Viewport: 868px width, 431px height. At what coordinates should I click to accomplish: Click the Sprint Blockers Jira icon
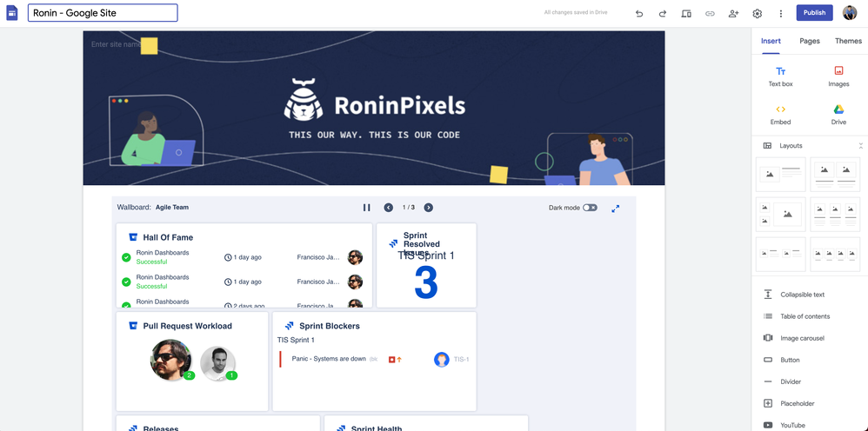click(x=289, y=326)
